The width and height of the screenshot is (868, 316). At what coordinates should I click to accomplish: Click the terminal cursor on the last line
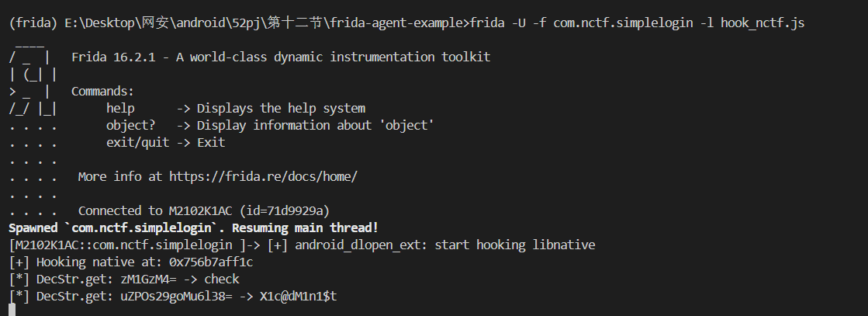click(12, 311)
